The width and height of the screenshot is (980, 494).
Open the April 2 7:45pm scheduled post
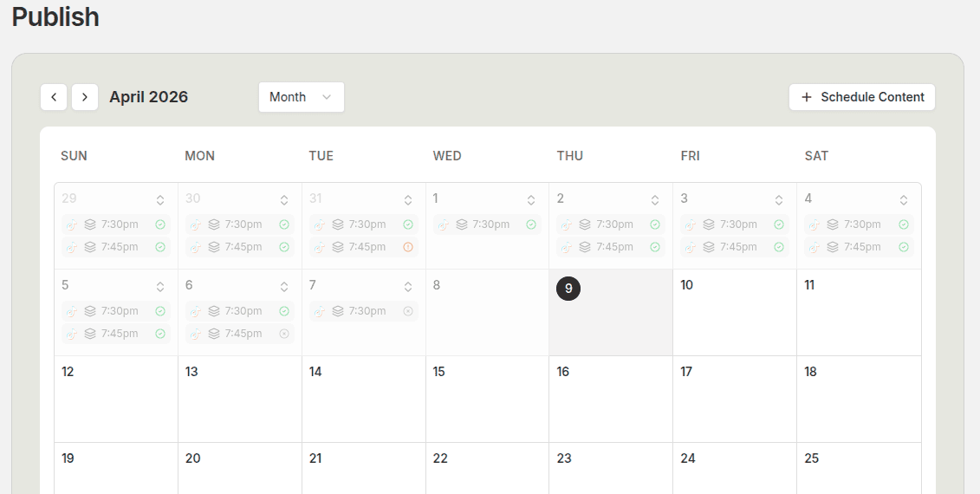(611, 247)
